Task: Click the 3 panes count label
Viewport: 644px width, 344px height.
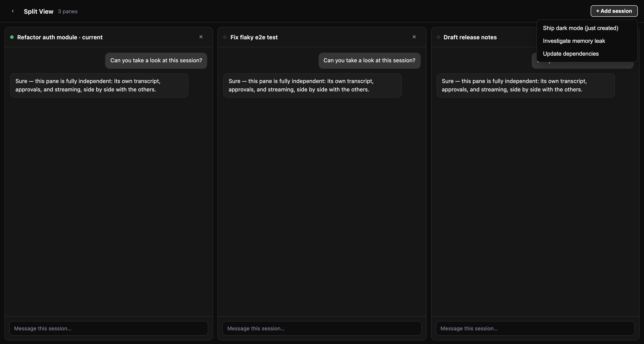Action: click(x=67, y=11)
